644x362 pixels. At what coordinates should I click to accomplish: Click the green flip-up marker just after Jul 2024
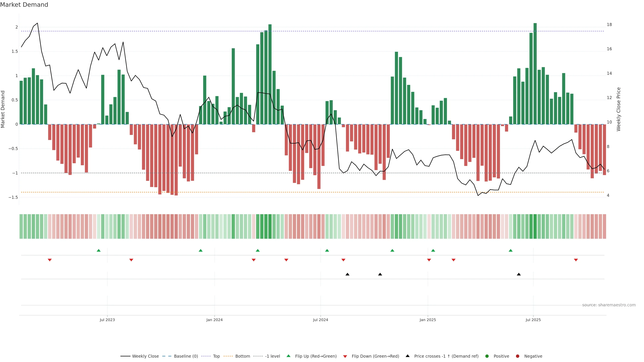(327, 250)
